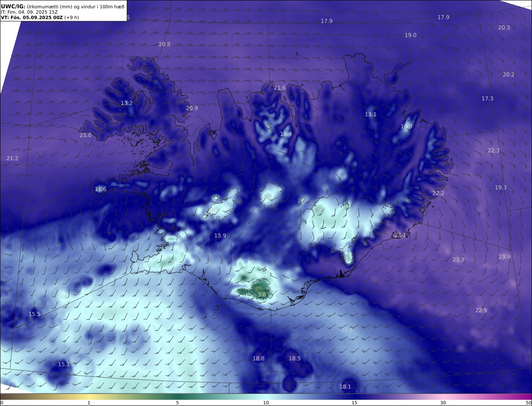The width and height of the screenshot is (532, 406).
Task: Click the 15.1 value on the map
Action: tap(64, 364)
